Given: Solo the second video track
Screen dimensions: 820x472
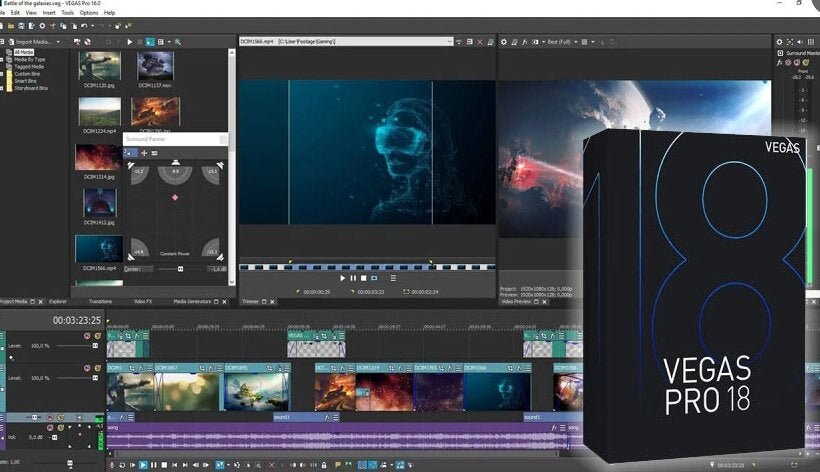Looking at the screenshot, I should (x=97, y=368).
